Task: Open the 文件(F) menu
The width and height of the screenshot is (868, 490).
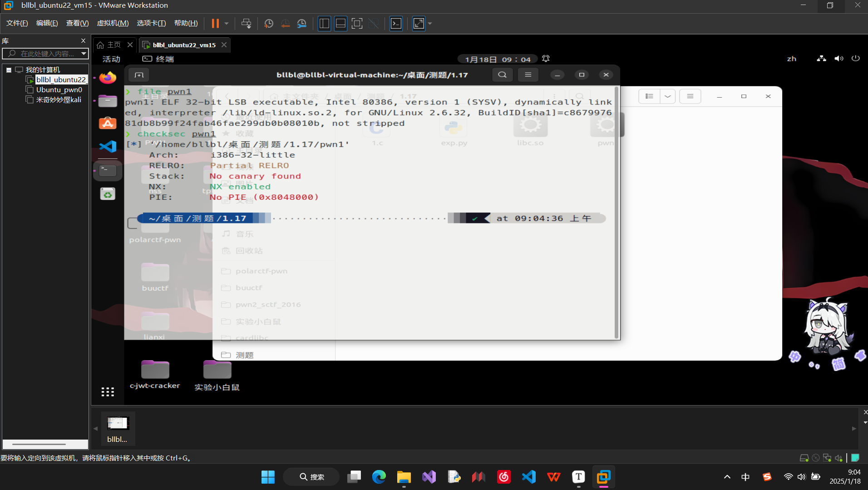Action: pos(17,23)
